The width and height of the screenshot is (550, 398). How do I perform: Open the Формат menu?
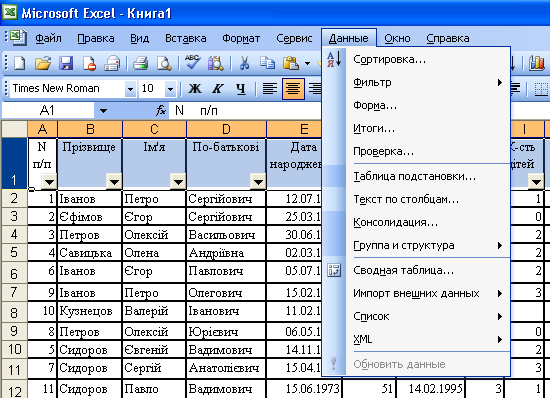(241, 38)
